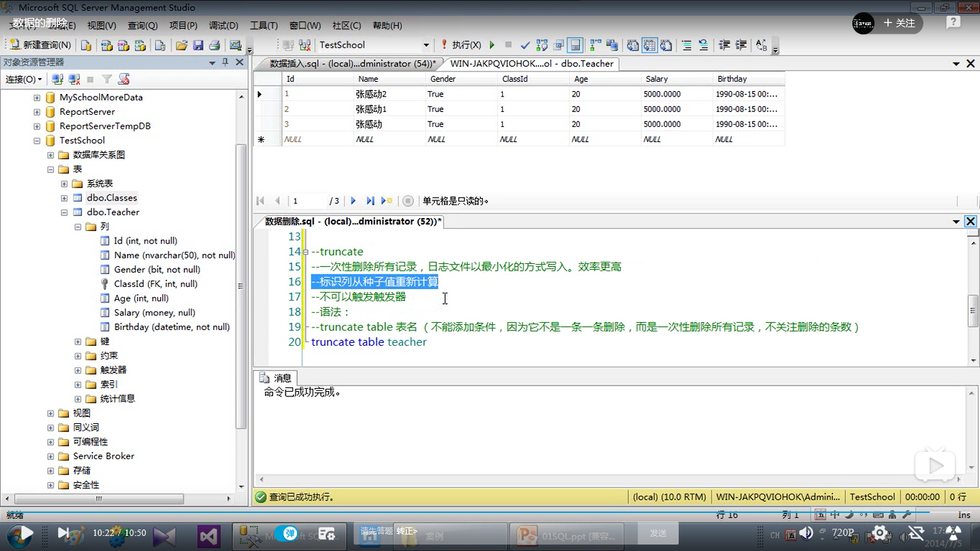
Task: Switch to the dbo.Teacher table tab
Action: [532, 64]
